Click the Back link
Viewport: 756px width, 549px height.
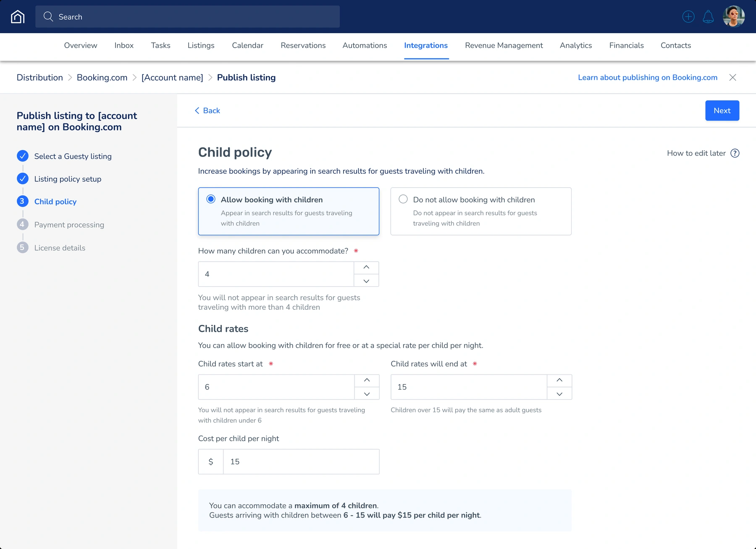click(207, 110)
